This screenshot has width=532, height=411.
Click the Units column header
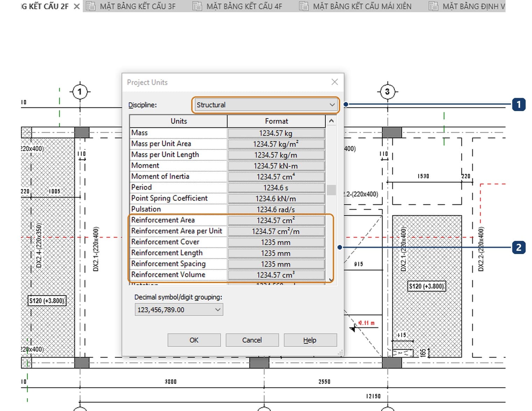coord(178,121)
